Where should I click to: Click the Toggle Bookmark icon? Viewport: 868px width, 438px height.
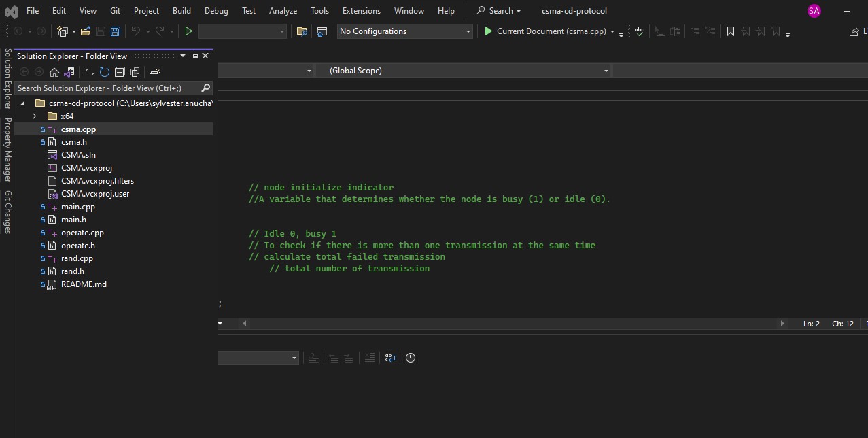pos(730,31)
